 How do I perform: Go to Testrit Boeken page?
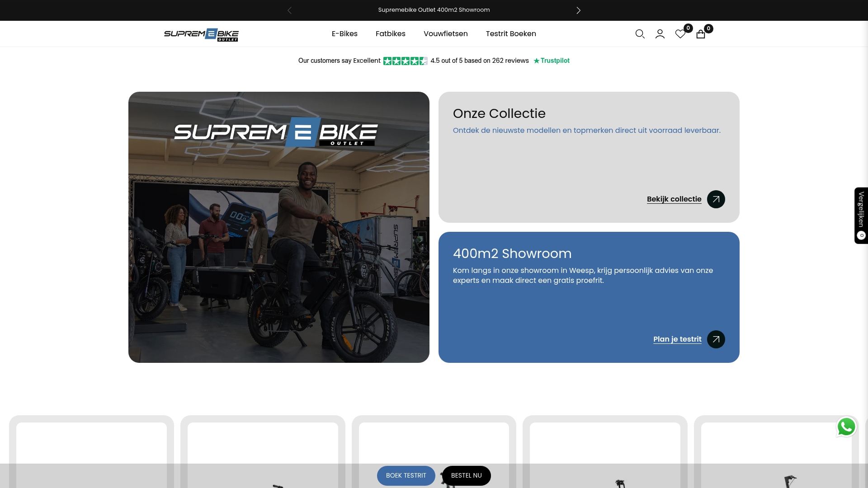tap(511, 34)
